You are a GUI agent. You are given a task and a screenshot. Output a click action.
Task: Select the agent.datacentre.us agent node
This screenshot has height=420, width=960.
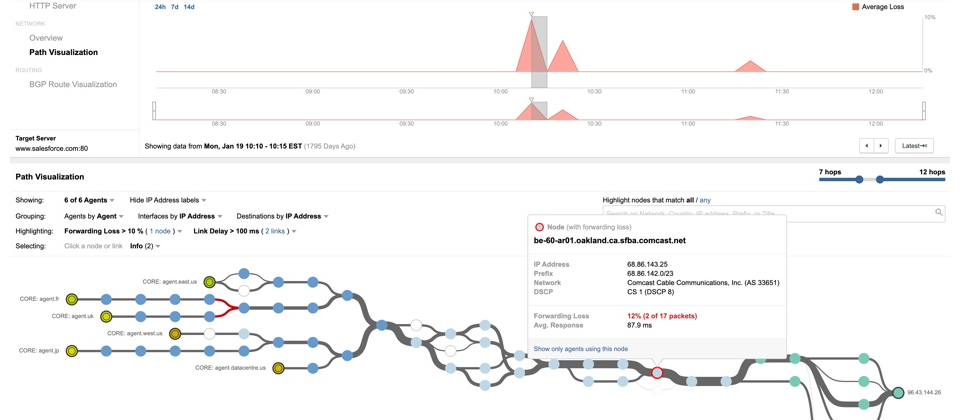coord(277,368)
